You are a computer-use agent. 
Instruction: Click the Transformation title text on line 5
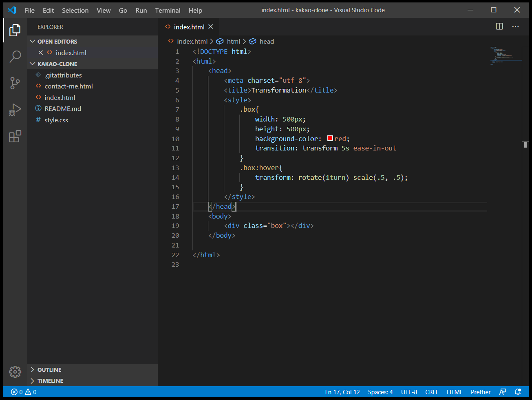coord(278,90)
